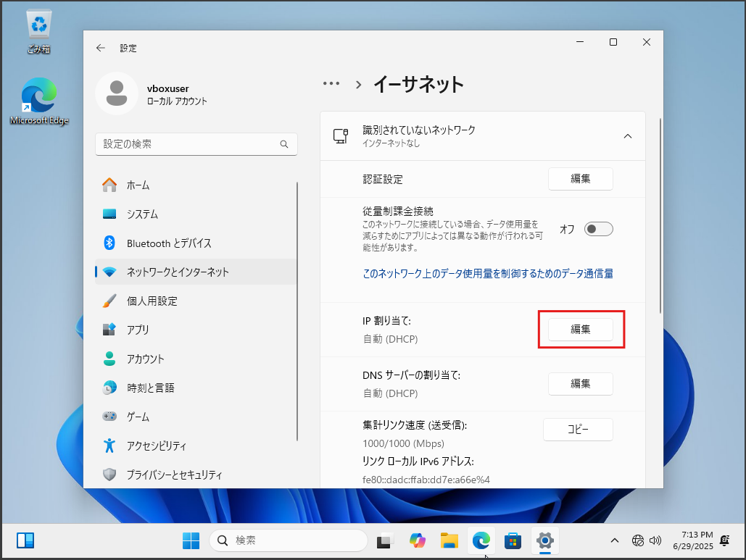Click the 設定の検索 search field
Screen dimensions: 746x560
196,144
